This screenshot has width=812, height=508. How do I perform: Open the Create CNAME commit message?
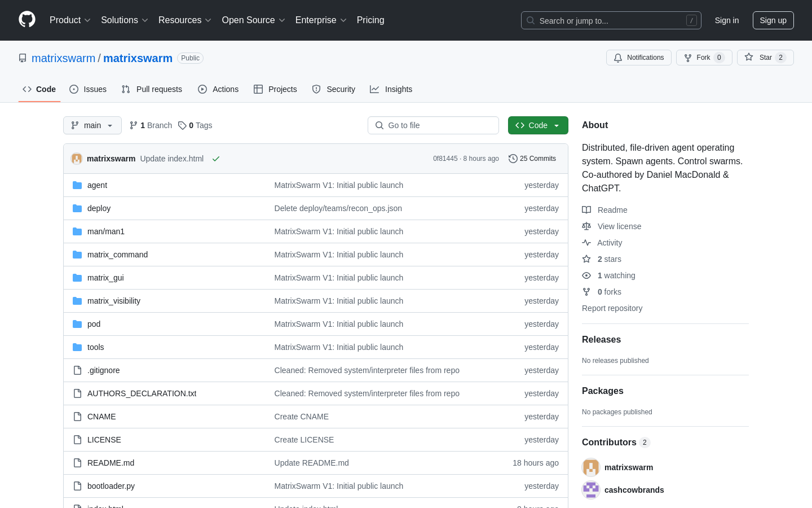pyautogui.click(x=302, y=417)
